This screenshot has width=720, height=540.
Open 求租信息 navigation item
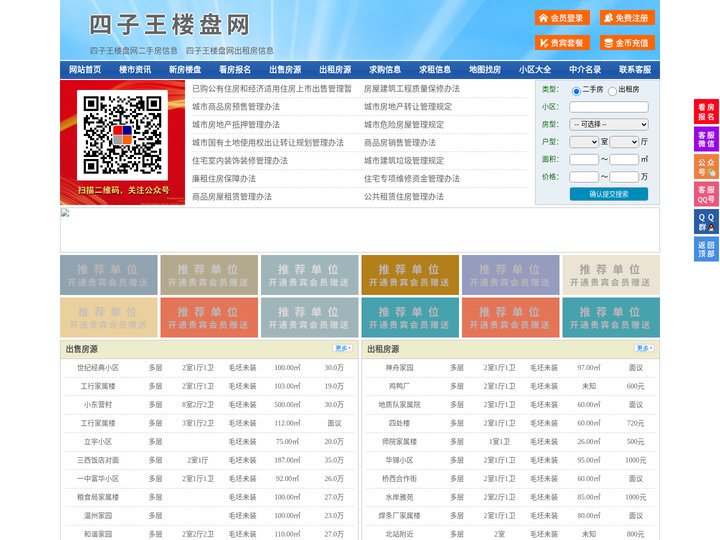point(435,70)
